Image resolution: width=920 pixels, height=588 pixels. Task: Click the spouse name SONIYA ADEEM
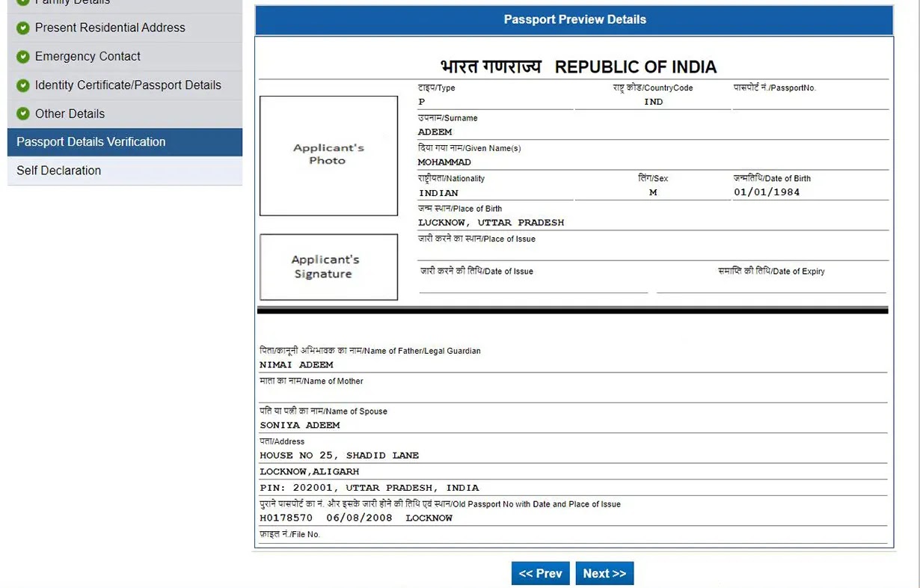point(300,425)
